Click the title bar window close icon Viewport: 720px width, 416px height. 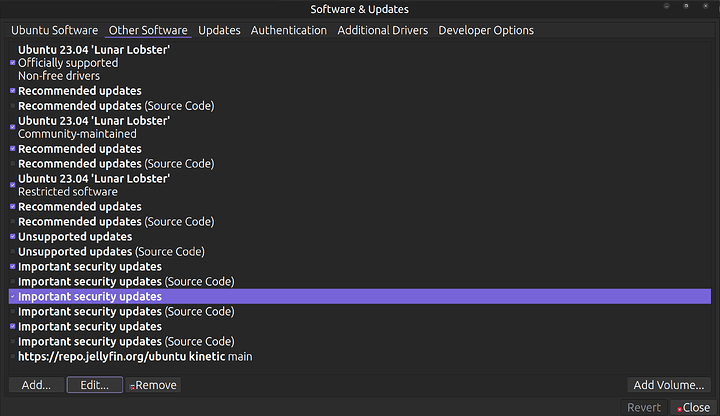coord(706,8)
